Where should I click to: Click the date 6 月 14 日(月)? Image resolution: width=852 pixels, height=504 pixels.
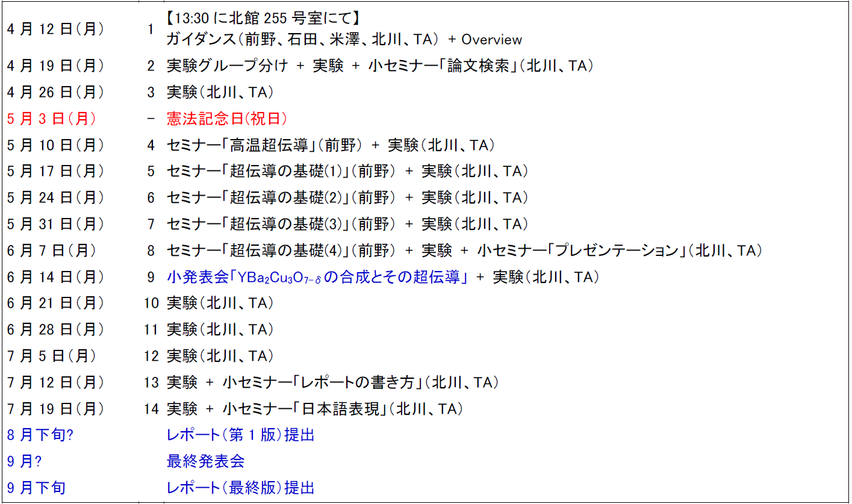56,277
